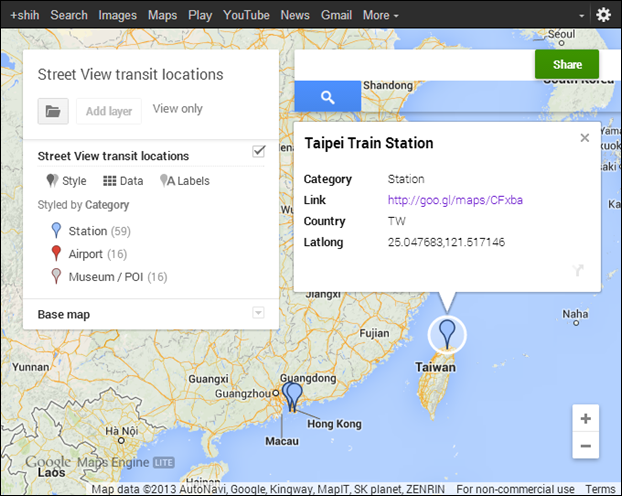Select the Museum / POI (16) category row
Viewport: 622px width, 496px height.
[x=109, y=276]
